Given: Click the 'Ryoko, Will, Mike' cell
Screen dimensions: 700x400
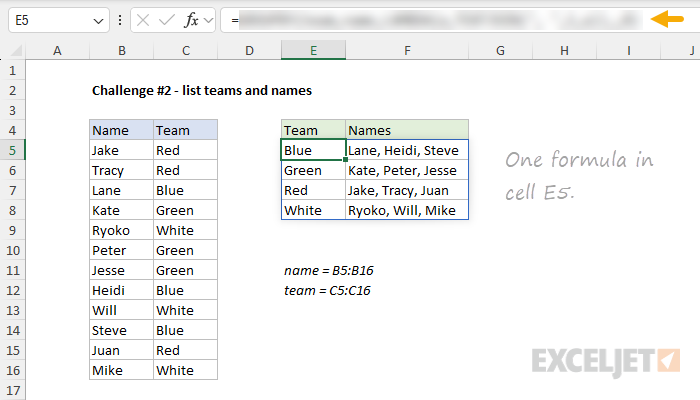Looking at the screenshot, I should click(x=407, y=210).
